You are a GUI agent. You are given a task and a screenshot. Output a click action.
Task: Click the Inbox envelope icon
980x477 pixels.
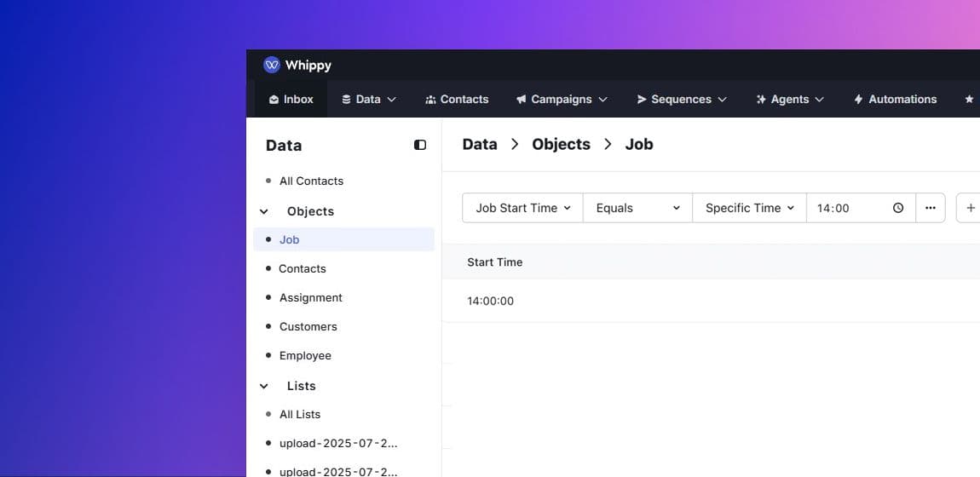pos(274,100)
